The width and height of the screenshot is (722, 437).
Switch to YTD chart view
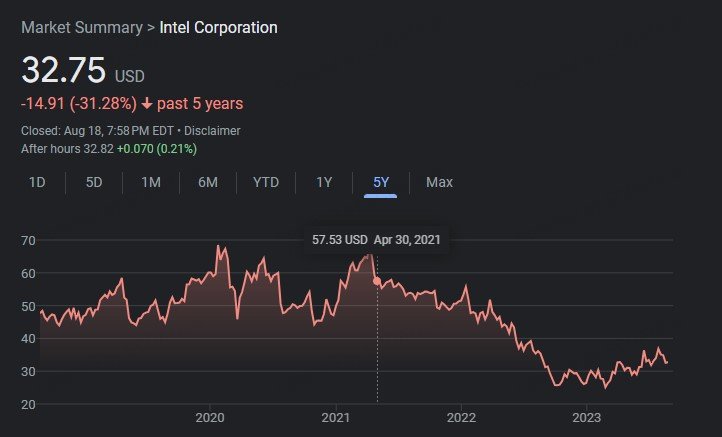(266, 182)
